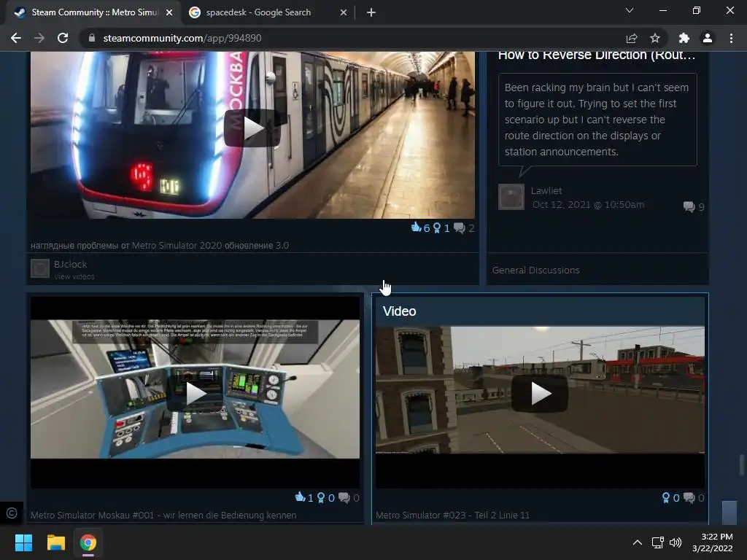
Task: Open the General Discussions link
Action: pos(535,270)
